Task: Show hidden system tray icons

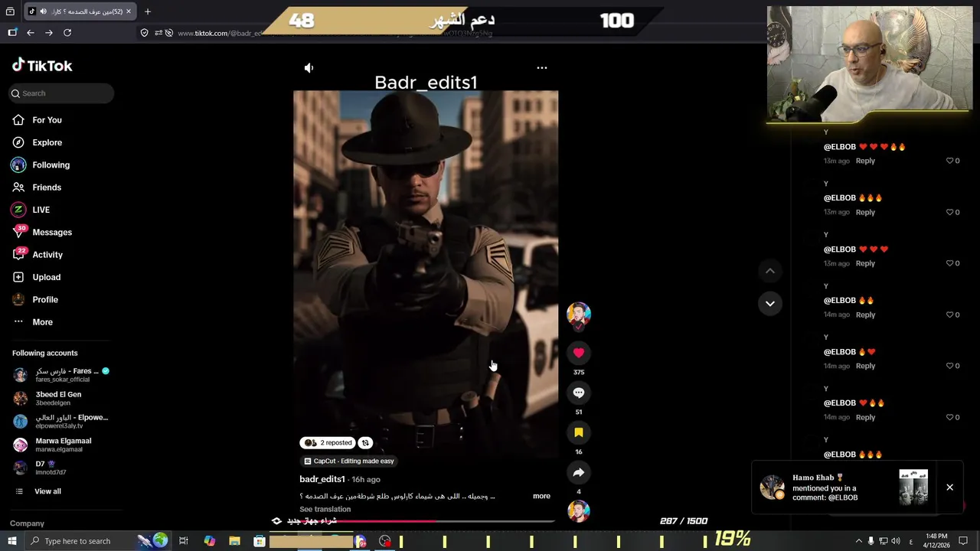Action: (858, 541)
